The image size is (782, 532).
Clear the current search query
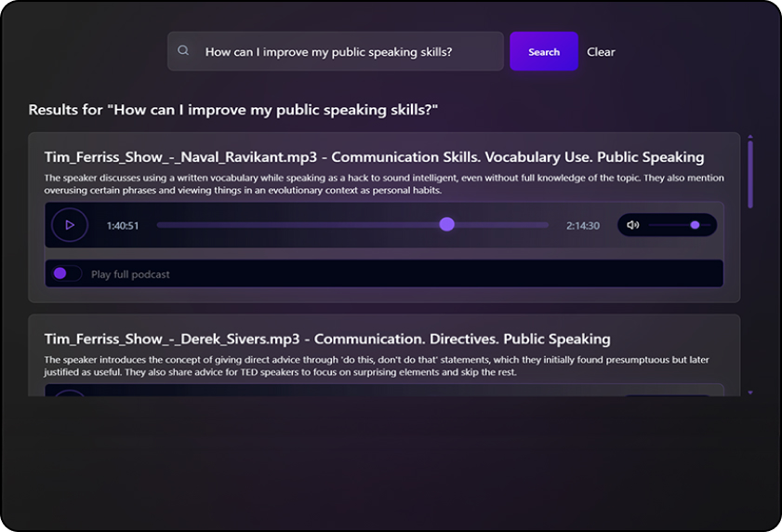(x=601, y=52)
